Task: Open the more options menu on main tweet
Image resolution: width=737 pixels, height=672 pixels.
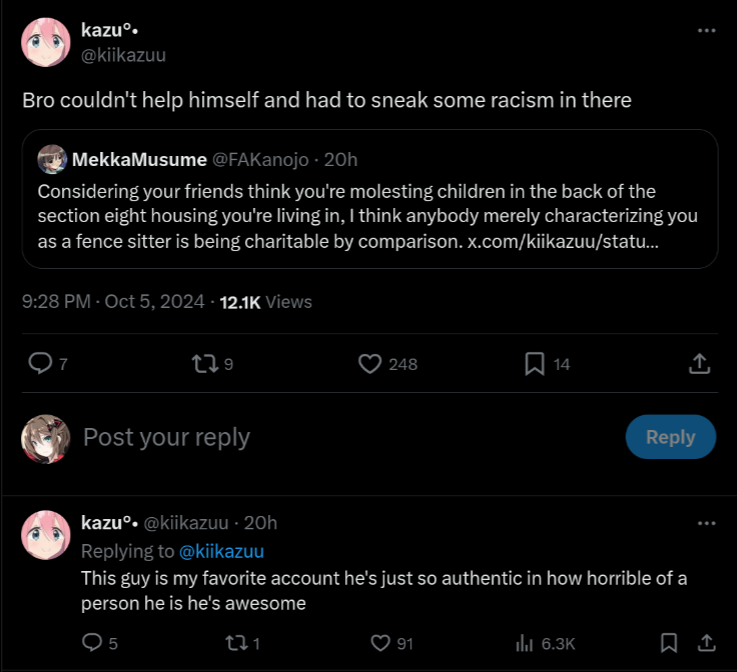Action: tap(706, 31)
